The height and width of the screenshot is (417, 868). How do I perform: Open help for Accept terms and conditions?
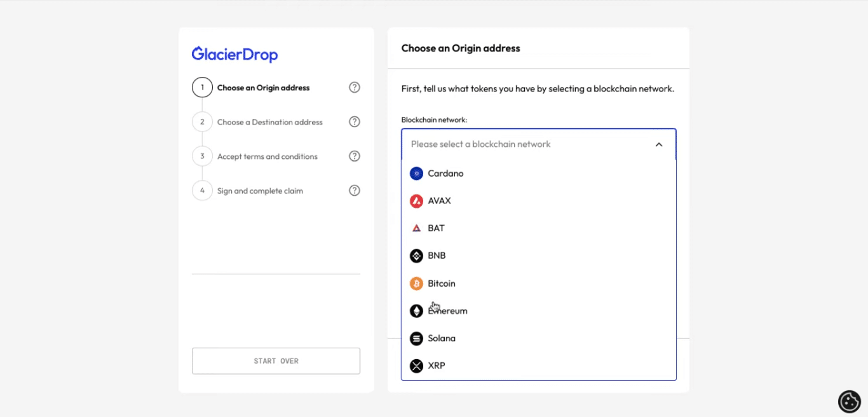click(x=355, y=156)
